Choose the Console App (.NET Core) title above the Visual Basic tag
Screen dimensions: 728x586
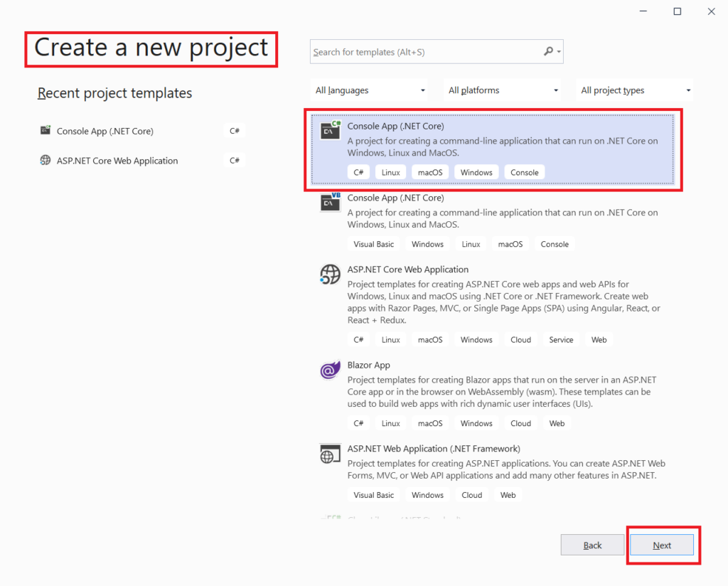click(x=395, y=198)
